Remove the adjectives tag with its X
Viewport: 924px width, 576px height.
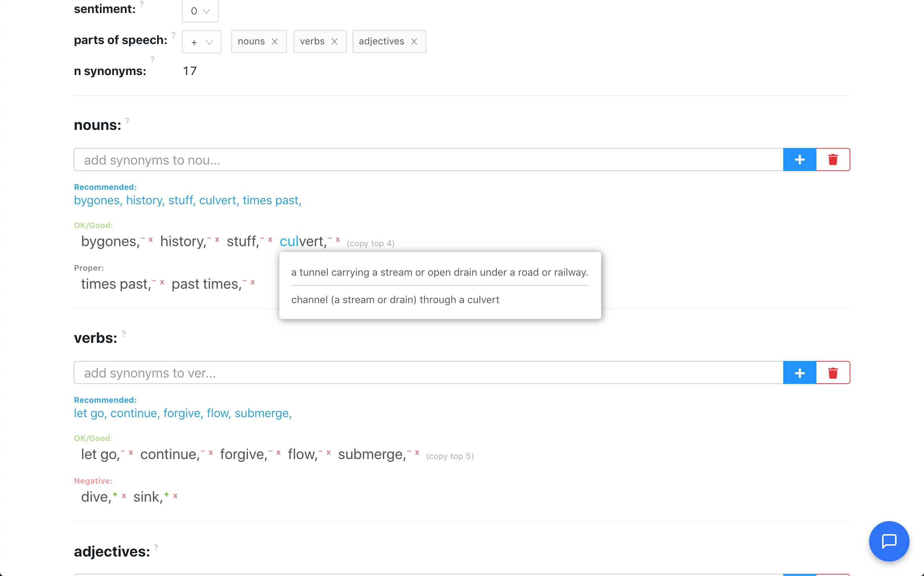pyautogui.click(x=414, y=42)
